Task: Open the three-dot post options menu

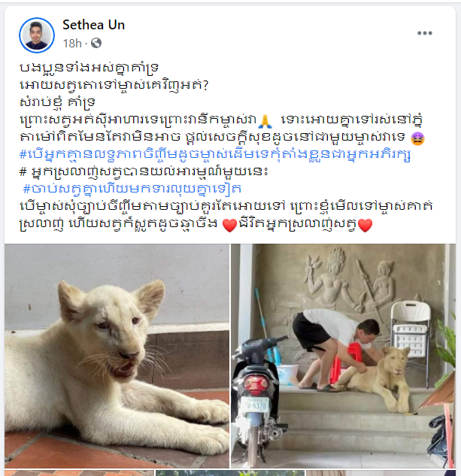Action: coord(425,33)
